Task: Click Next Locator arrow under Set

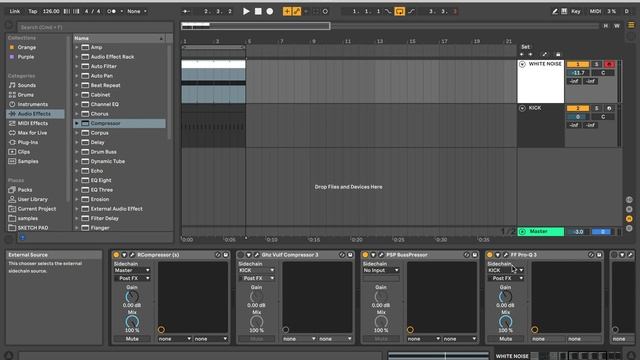Action: 531,54
